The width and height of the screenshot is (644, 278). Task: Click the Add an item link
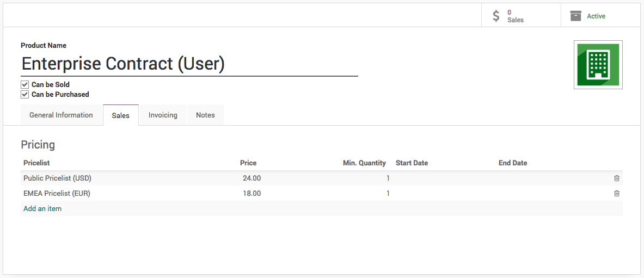pyautogui.click(x=42, y=208)
